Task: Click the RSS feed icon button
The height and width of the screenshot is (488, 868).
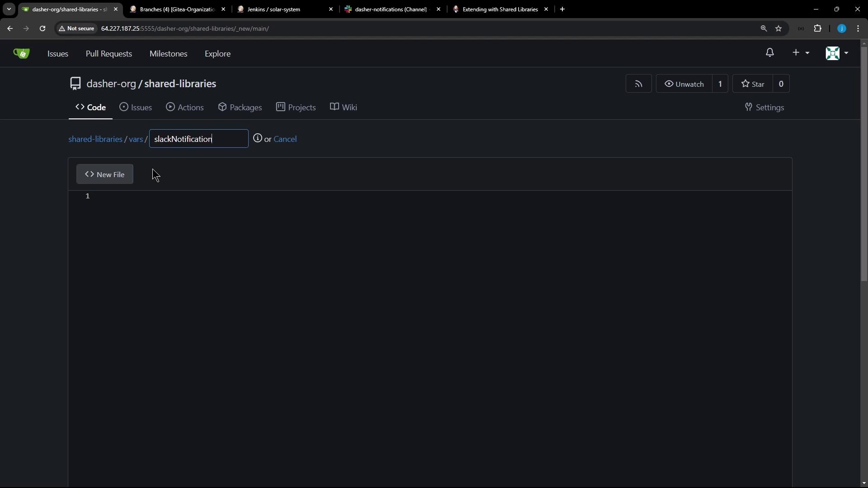Action: [638, 84]
